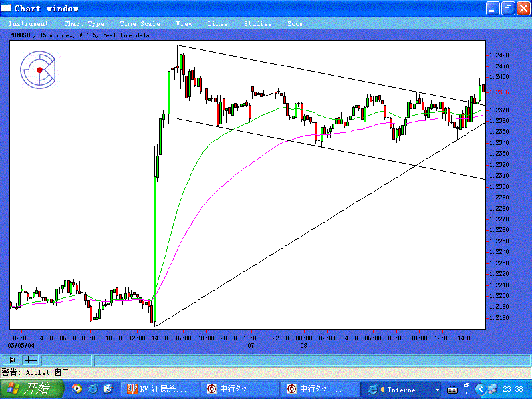
Task: Click the 23:38 system clock
Action: pos(513,389)
